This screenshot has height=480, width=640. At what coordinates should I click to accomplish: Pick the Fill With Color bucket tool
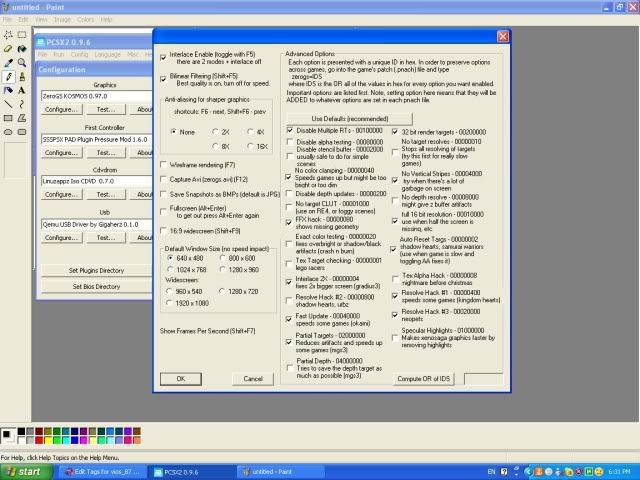click(22, 49)
